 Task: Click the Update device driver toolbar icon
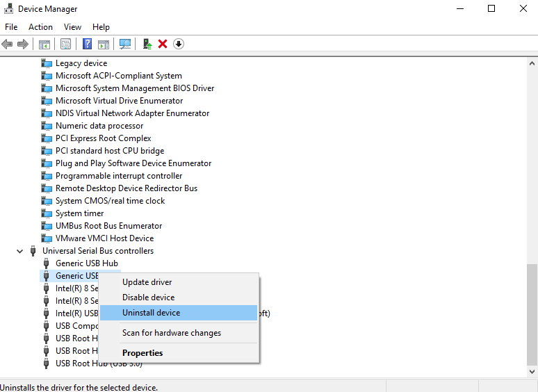coord(147,44)
